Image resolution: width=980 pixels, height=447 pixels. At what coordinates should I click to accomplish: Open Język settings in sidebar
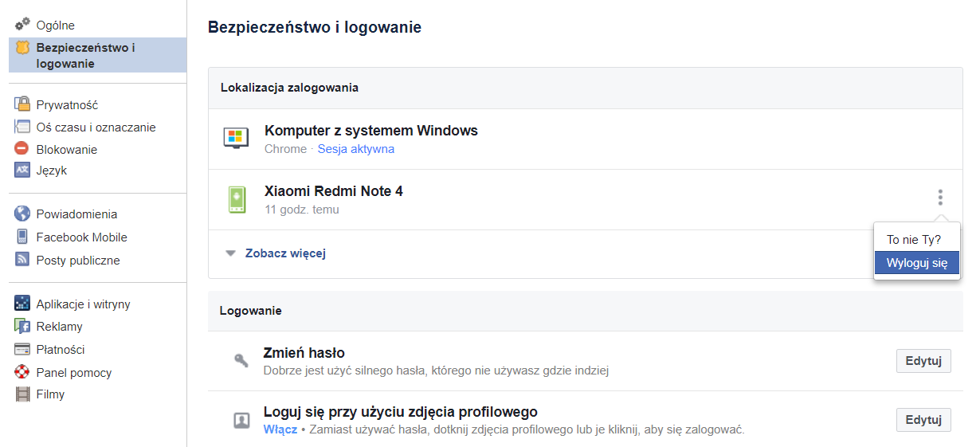point(51,170)
